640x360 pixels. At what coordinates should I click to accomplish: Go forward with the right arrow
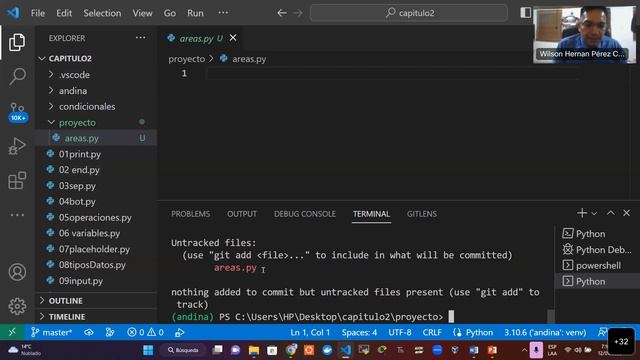(298, 13)
